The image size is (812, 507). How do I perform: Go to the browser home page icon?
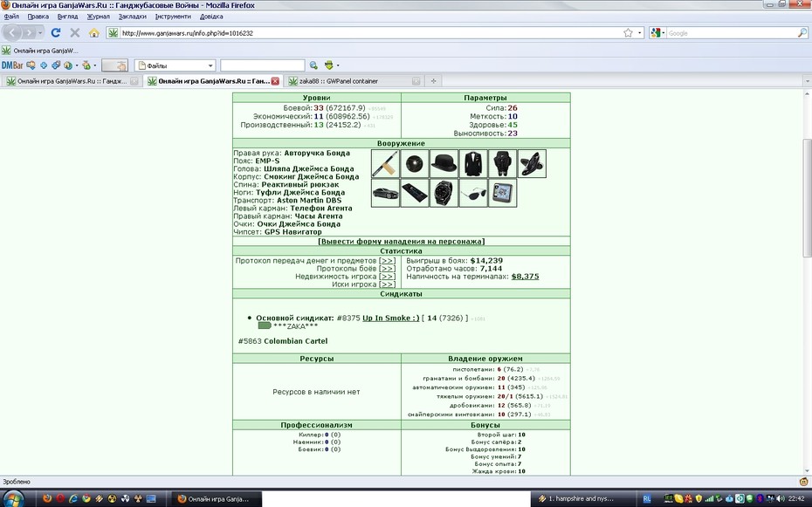click(93, 32)
